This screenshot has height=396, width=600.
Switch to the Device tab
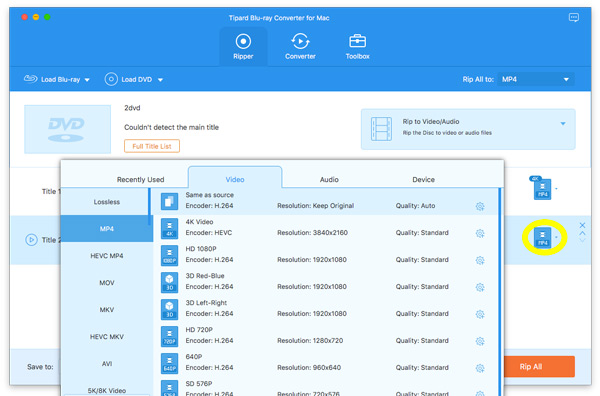tap(423, 179)
